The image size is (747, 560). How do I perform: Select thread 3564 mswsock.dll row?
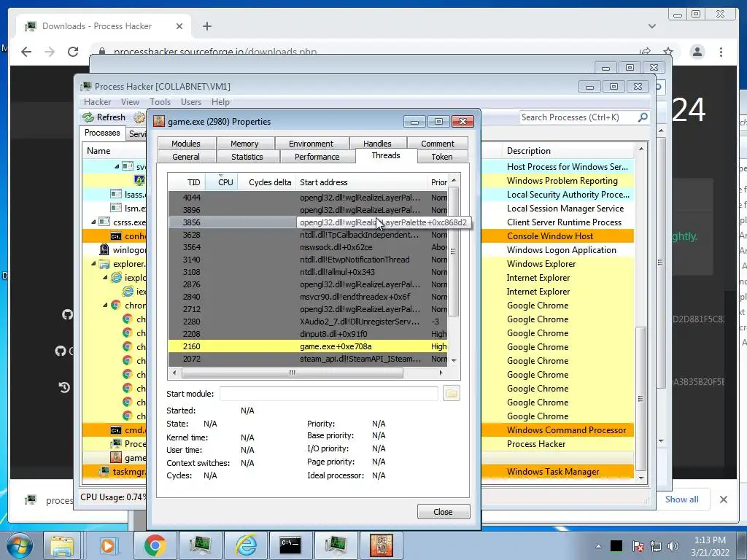[x=308, y=247]
